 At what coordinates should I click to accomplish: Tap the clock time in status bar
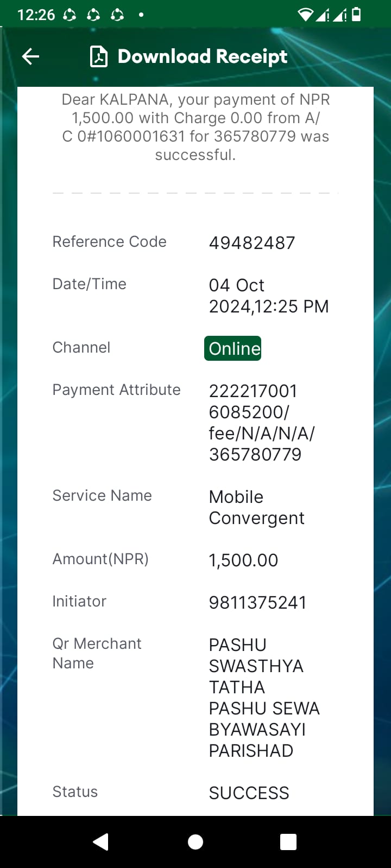[x=36, y=15]
